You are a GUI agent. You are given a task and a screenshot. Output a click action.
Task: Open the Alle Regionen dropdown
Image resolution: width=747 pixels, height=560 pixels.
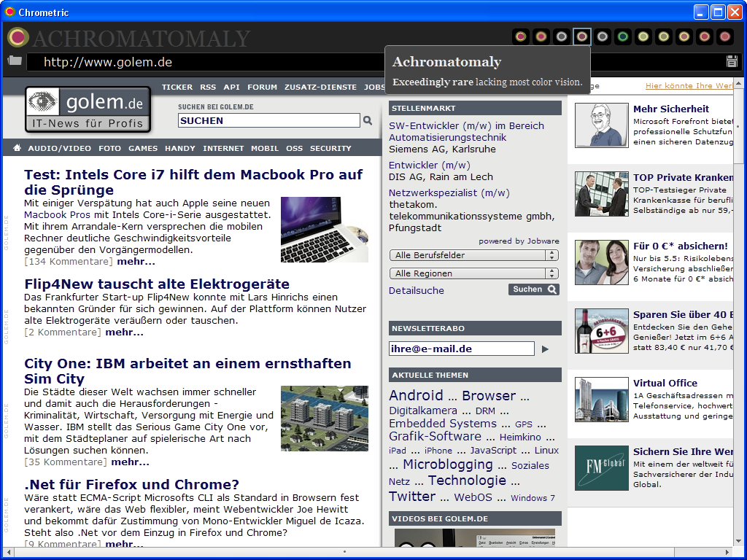(474, 273)
